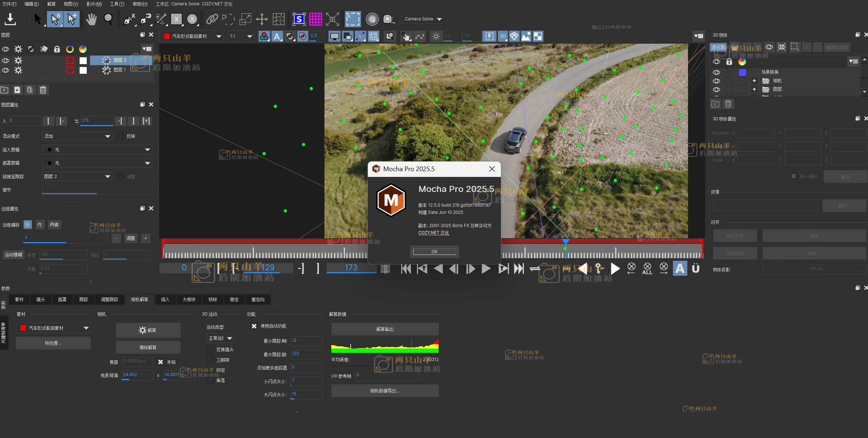
Task: Click the magenta grid tool icon
Action: 316,19
